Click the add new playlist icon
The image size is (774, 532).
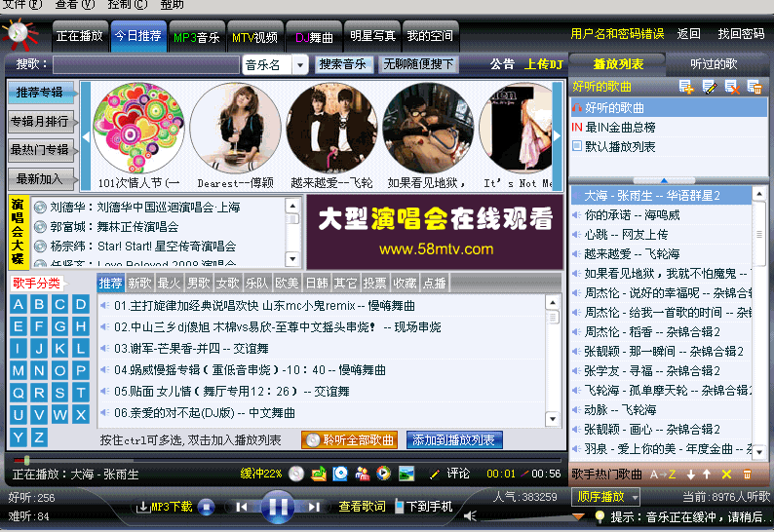click(686, 87)
